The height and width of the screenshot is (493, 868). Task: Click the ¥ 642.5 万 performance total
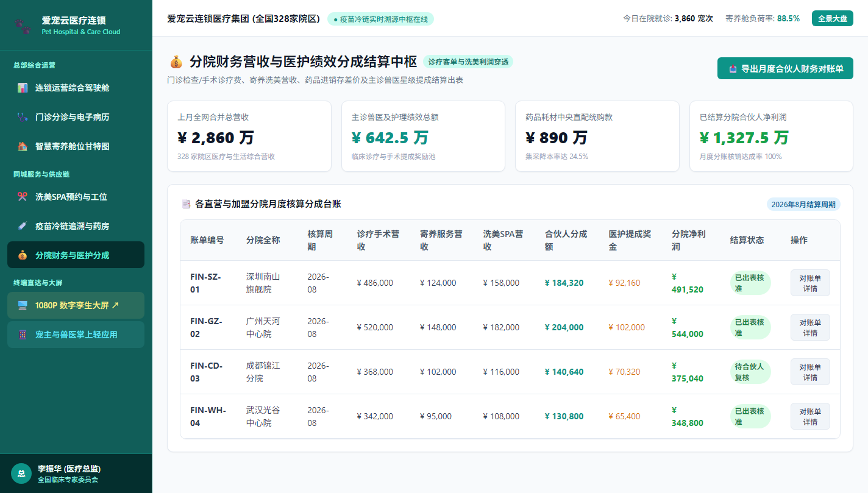pyautogui.click(x=390, y=137)
